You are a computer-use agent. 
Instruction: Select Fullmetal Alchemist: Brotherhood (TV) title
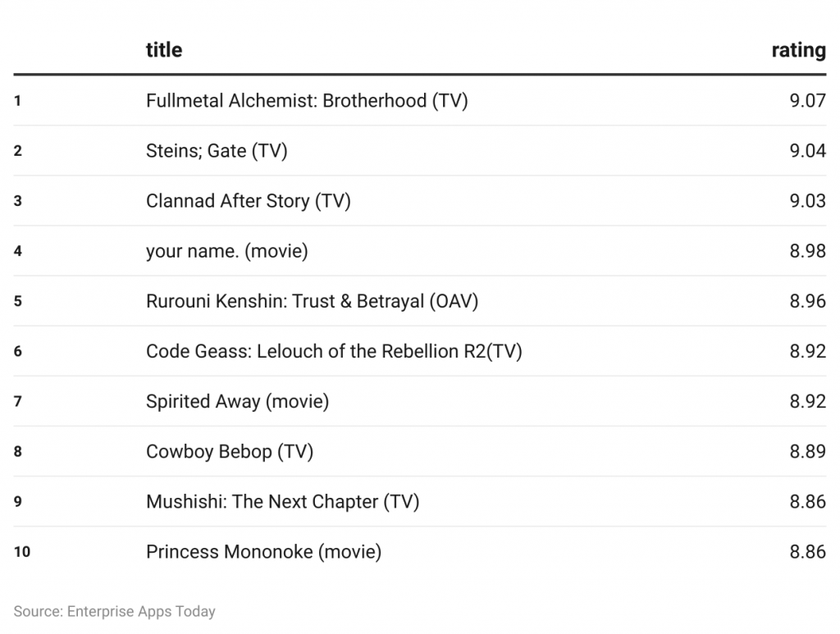(x=307, y=101)
